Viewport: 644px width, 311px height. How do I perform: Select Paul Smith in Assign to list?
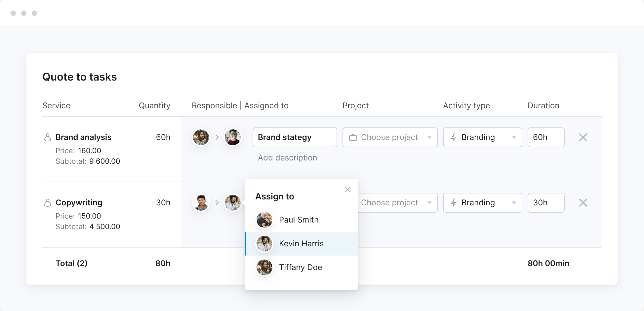click(299, 220)
